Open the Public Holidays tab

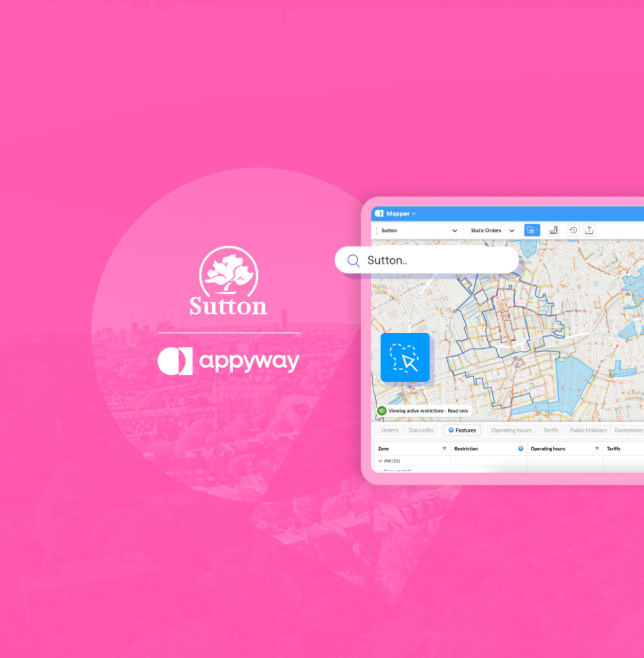(x=589, y=429)
